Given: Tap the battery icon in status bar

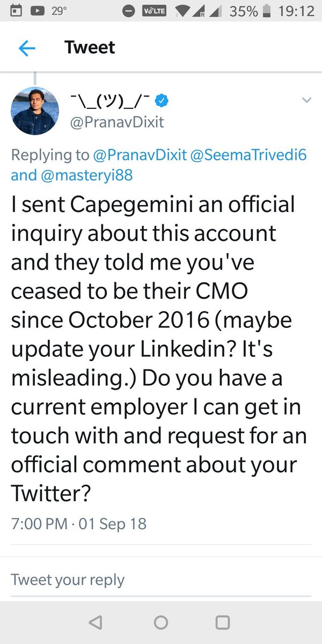Looking at the screenshot, I should 265,11.
